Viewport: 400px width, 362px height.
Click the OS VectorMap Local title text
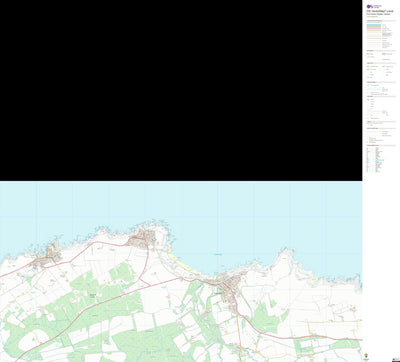click(x=379, y=11)
